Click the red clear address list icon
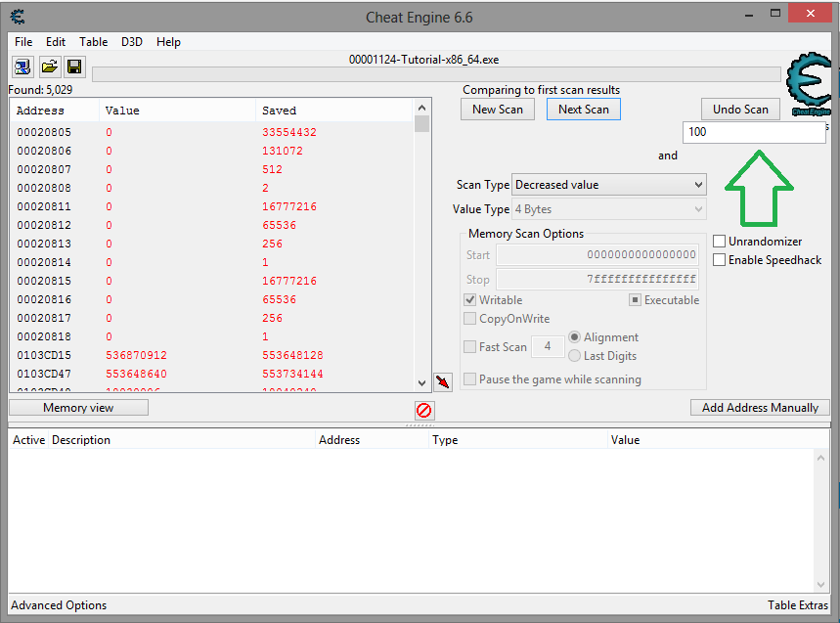 (x=423, y=411)
